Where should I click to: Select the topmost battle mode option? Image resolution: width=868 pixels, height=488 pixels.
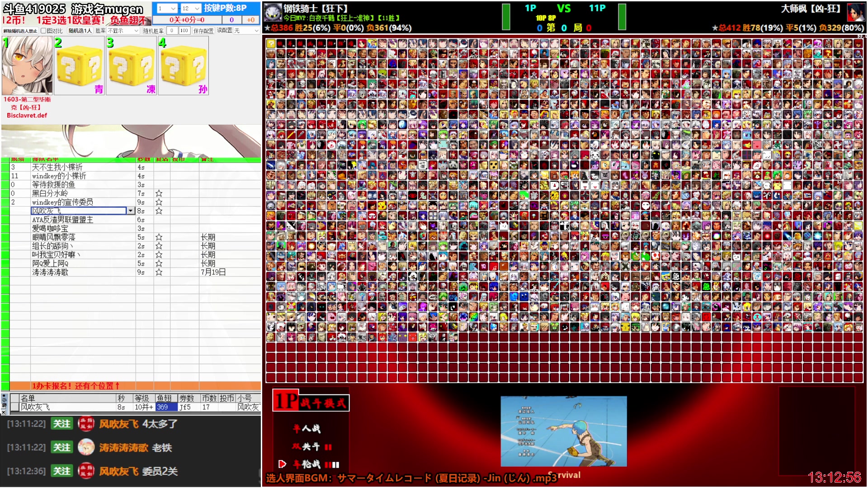[307, 428]
